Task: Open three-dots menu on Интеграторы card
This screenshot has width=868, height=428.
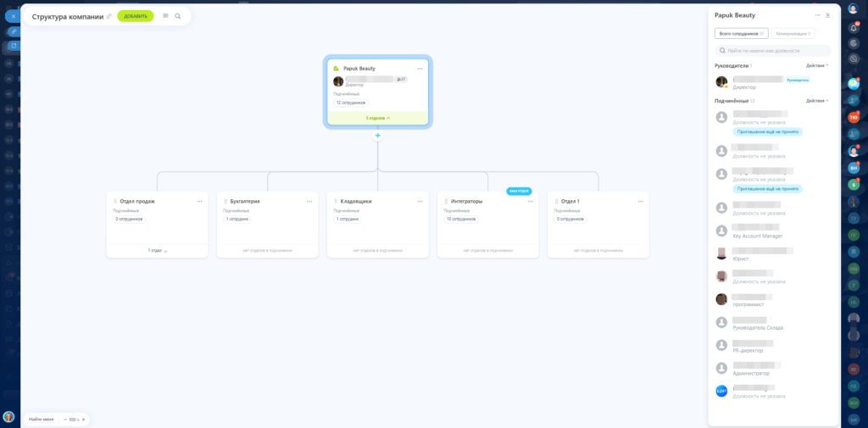Action: (x=531, y=202)
